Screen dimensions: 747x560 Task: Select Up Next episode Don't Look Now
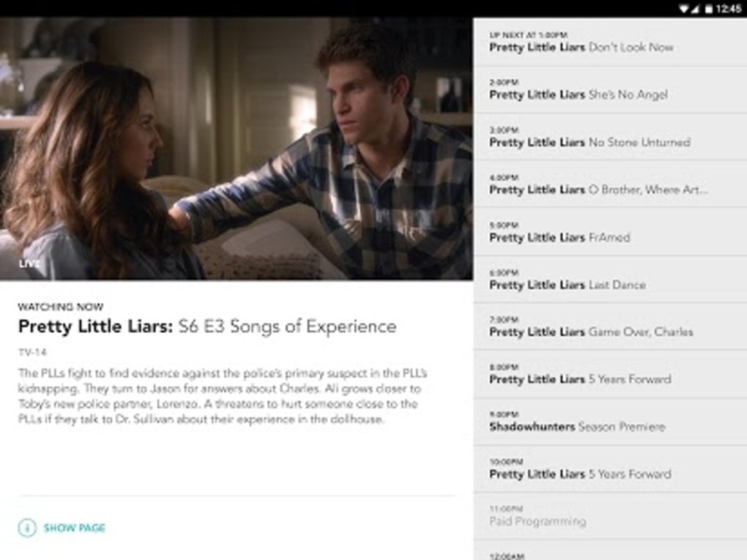(x=610, y=42)
